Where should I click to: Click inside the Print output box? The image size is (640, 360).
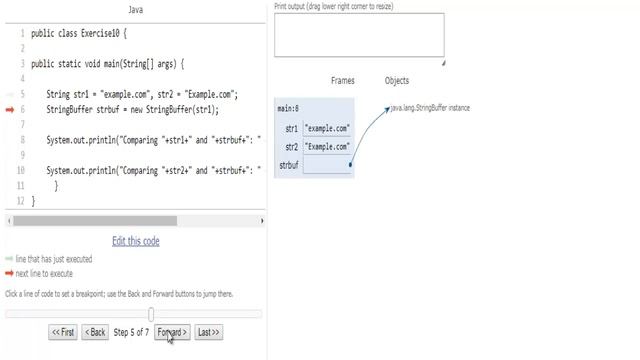coord(359,35)
